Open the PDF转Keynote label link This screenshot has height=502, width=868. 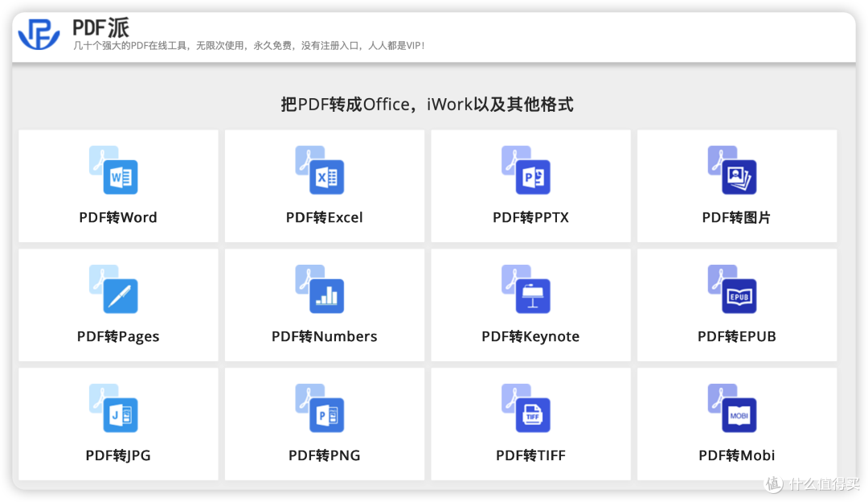[531, 337]
